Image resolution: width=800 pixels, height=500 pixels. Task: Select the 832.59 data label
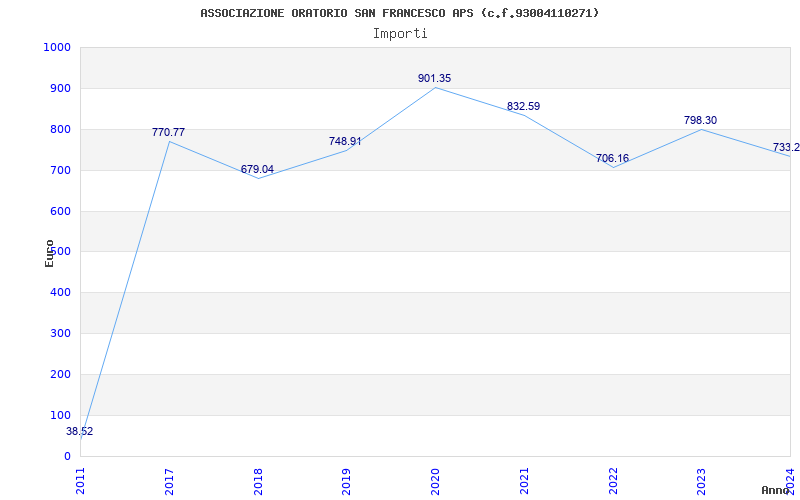(x=523, y=107)
